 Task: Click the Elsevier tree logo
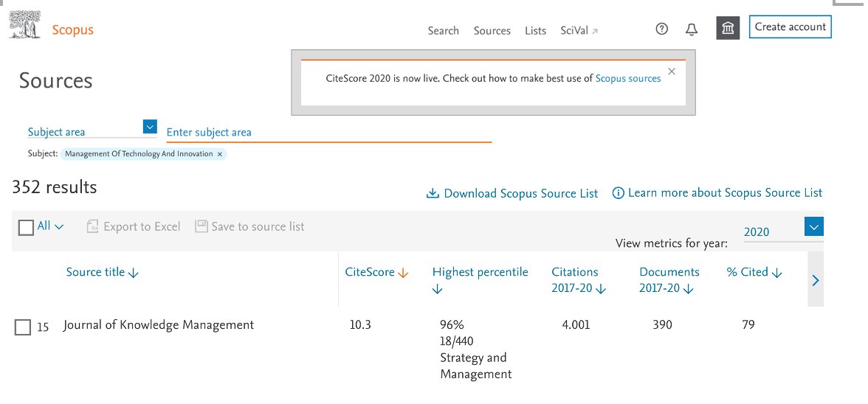click(25, 25)
